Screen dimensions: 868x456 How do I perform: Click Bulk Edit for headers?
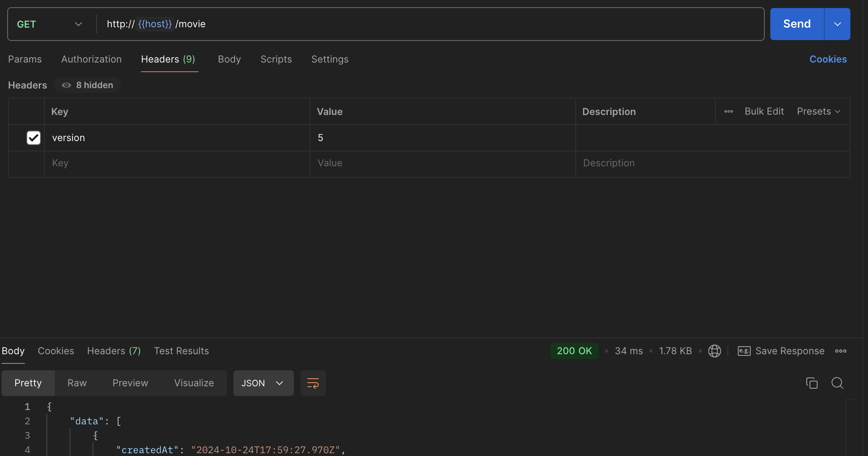point(764,111)
